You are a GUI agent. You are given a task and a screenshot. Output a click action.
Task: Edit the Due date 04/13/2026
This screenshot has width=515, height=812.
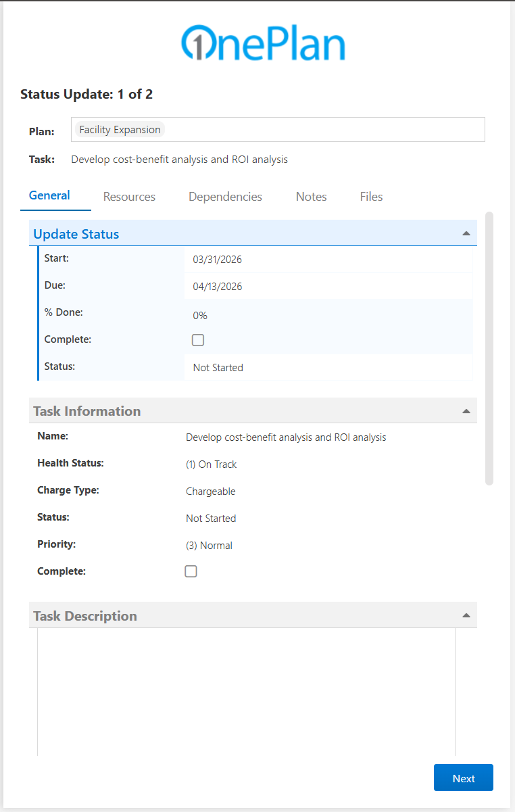point(328,287)
